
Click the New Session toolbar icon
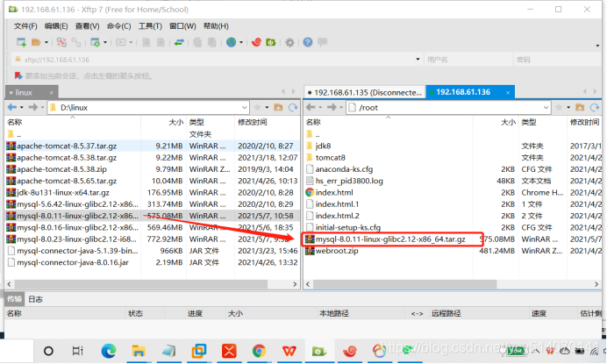click(21, 42)
